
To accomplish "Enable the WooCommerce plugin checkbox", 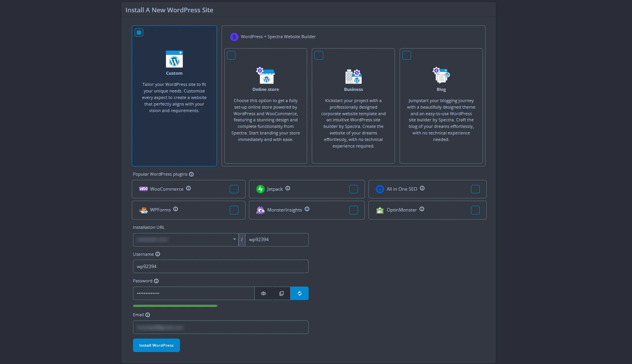I will [234, 189].
